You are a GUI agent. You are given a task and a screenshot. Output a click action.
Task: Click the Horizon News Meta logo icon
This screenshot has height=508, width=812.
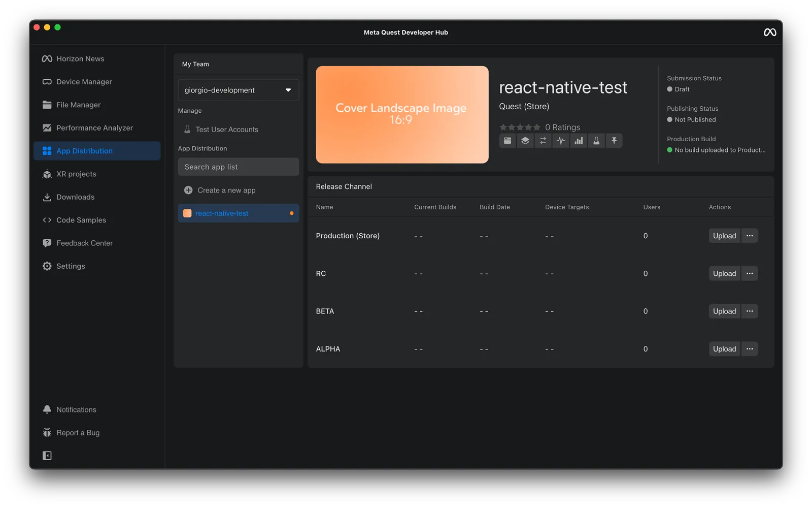point(47,59)
